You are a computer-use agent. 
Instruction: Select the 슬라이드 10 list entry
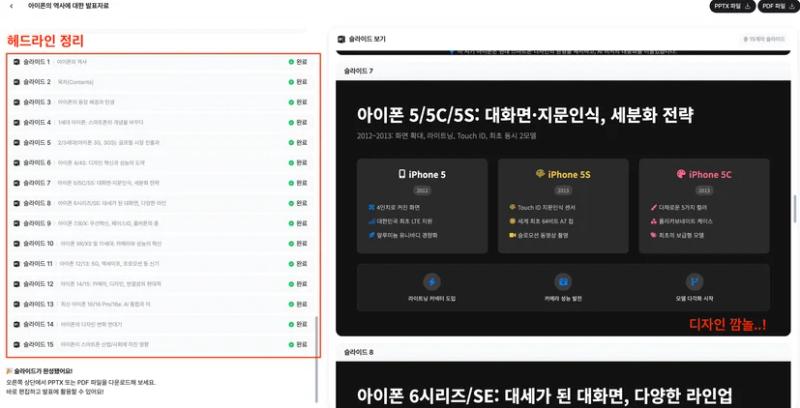pos(161,243)
